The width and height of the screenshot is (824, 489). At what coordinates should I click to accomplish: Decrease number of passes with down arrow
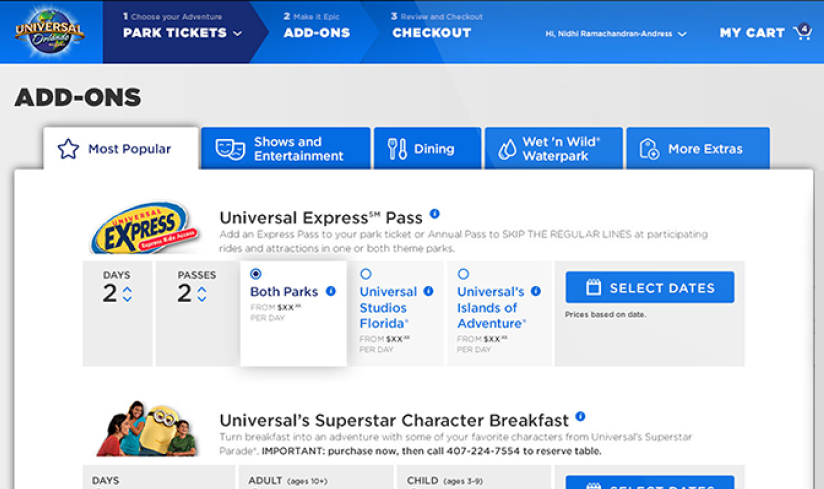[x=202, y=298]
